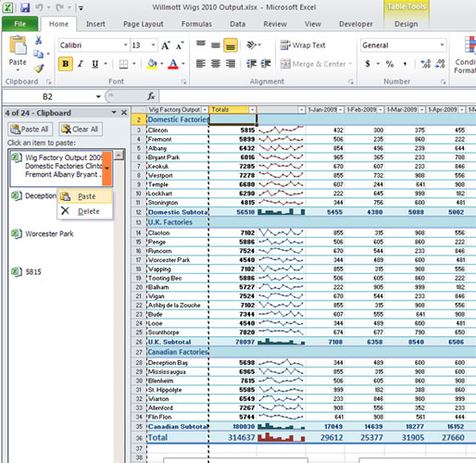Click the Borders icon
Image resolution: width=476 pixels, height=463 pixels.
click(x=123, y=64)
